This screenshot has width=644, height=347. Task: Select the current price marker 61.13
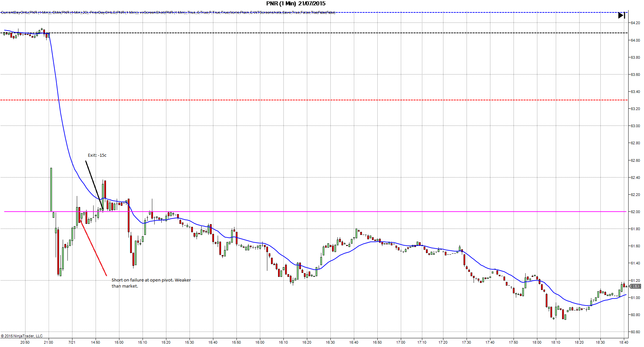635,286
